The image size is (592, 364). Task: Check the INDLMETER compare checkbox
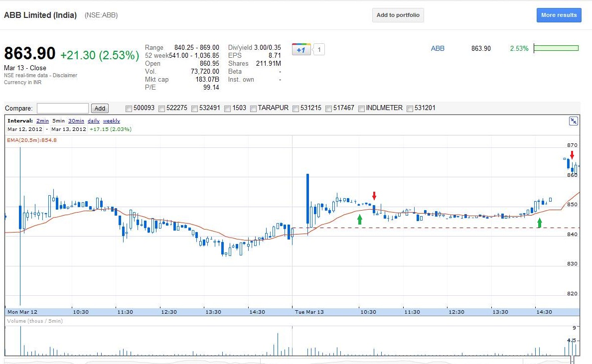(x=361, y=109)
